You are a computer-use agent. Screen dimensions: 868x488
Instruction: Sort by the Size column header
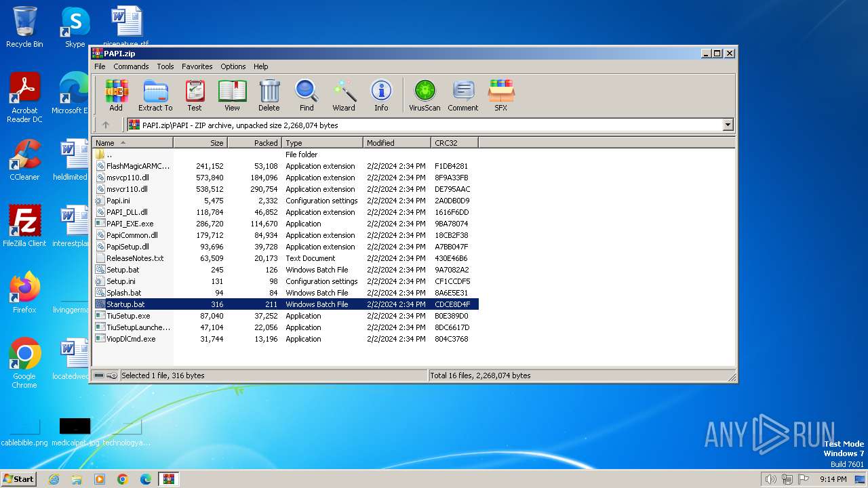tap(200, 143)
